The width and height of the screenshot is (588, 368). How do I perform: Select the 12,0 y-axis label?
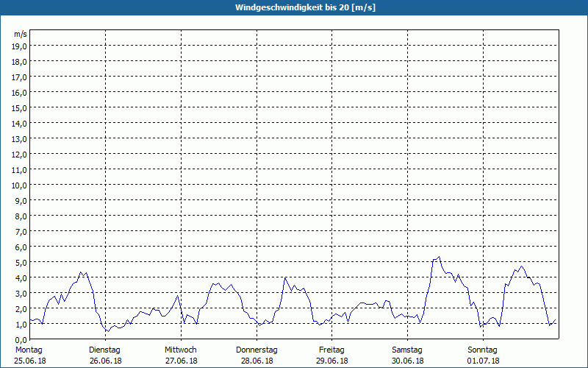pyautogui.click(x=19, y=155)
